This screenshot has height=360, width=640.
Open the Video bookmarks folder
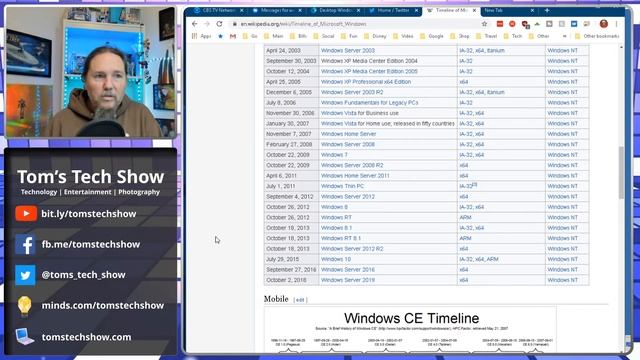(403, 36)
